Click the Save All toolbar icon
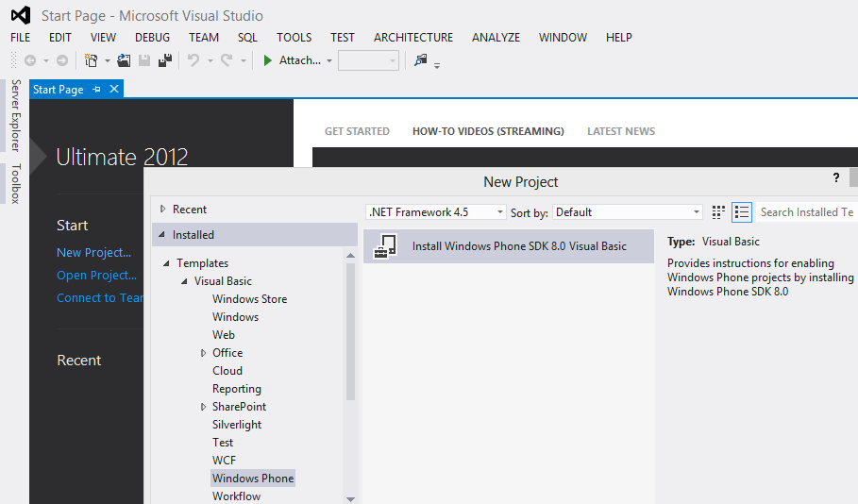This screenshot has width=858, height=504. pos(165,60)
